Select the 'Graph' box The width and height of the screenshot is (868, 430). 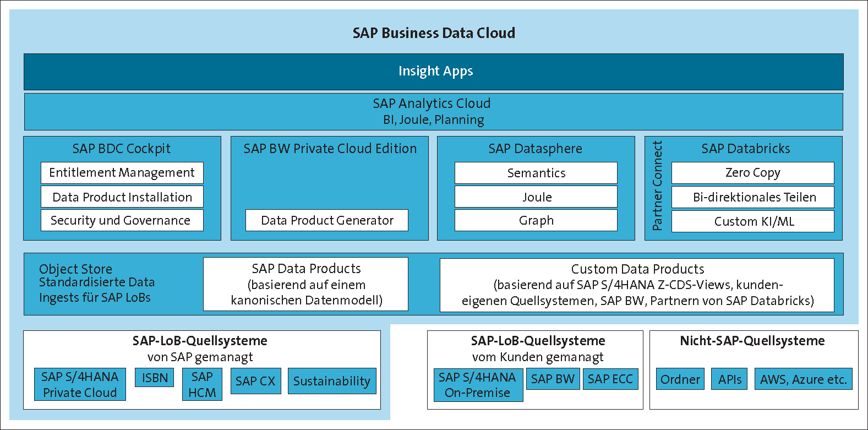click(x=536, y=220)
